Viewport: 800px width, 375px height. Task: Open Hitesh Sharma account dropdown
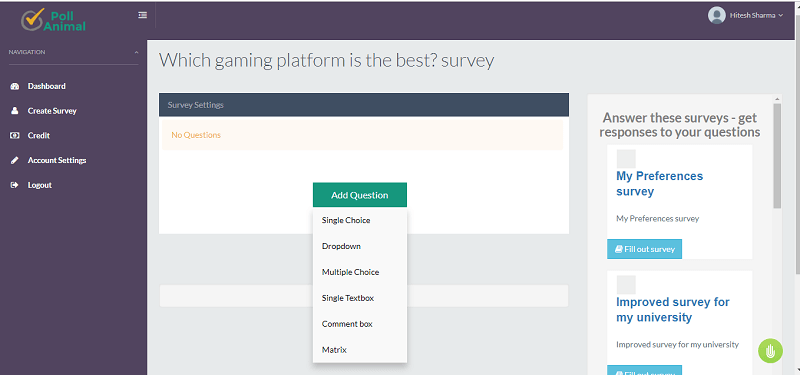(x=756, y=15)
